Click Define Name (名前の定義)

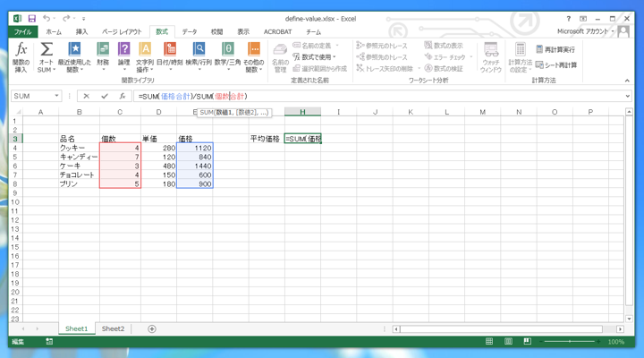312,46
